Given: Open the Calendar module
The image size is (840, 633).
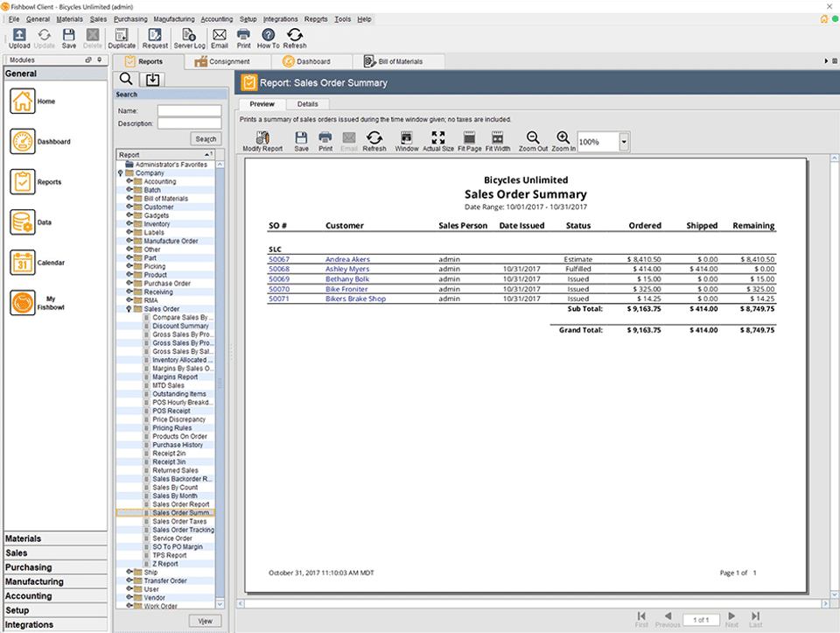Looking at the screenshot, I should [x=23, y=263].
